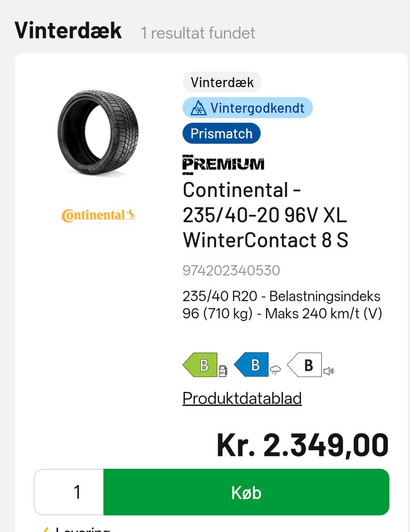
Task: Click the noise level B rating label
Action: coord(305,364)
